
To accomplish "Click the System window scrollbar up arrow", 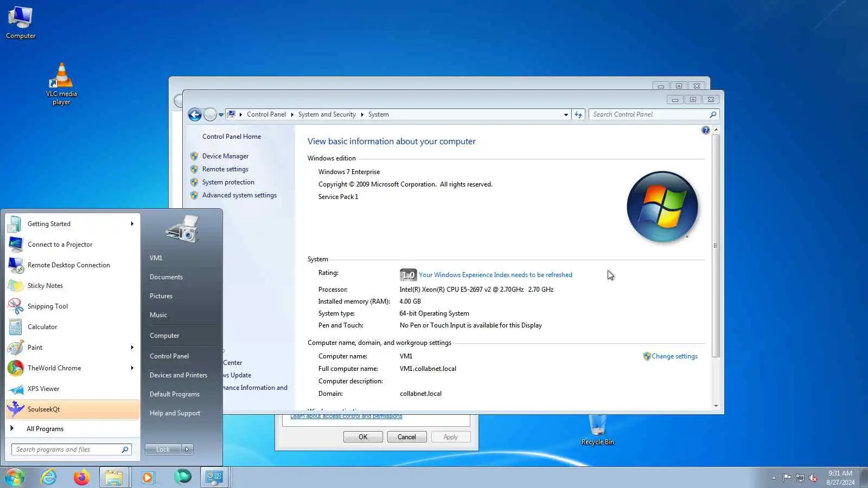I will click(716, 130).
